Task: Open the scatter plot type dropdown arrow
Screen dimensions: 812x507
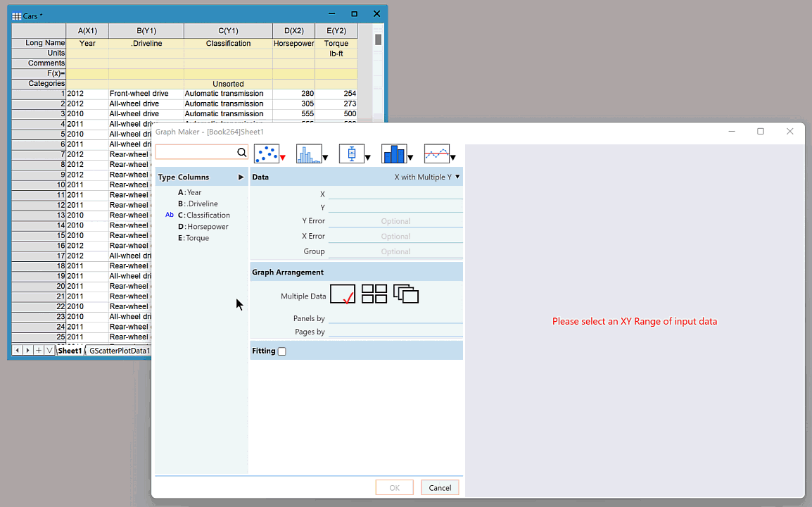Action: click(x=282, y=158)
